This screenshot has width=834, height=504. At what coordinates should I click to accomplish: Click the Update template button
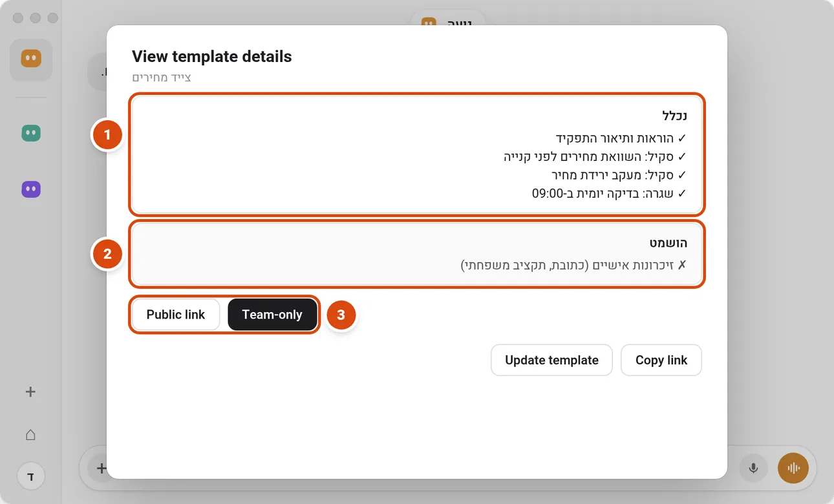[x=552, y=360]
